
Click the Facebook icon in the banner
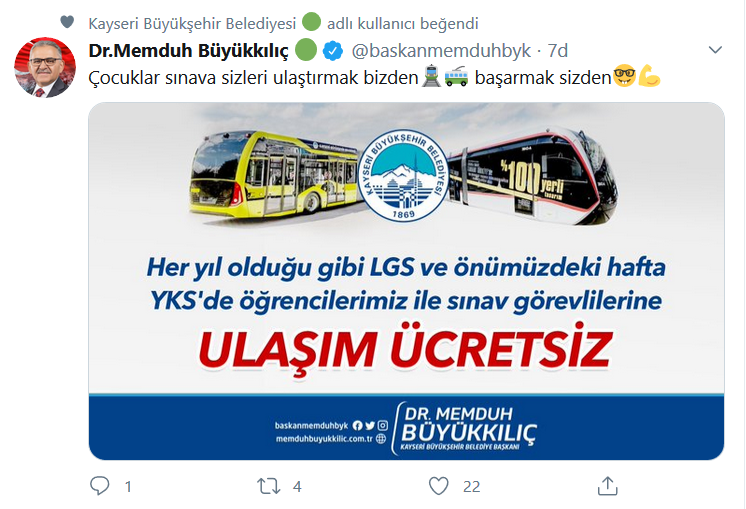357,426
